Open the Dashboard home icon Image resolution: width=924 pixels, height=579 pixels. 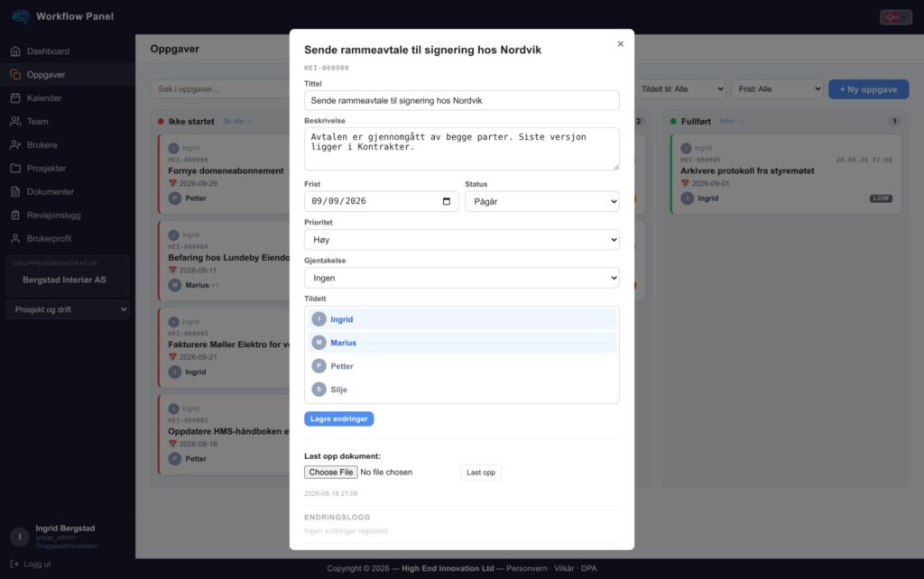15,51
